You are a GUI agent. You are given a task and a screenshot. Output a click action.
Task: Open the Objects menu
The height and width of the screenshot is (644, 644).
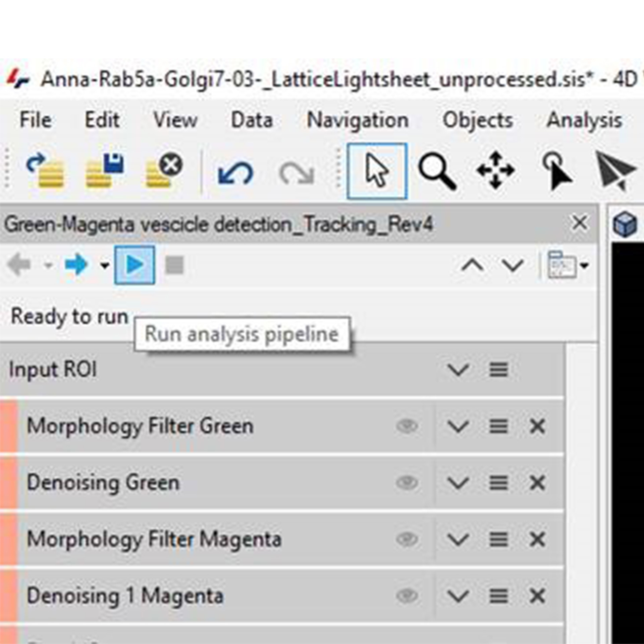coord(478,120)
